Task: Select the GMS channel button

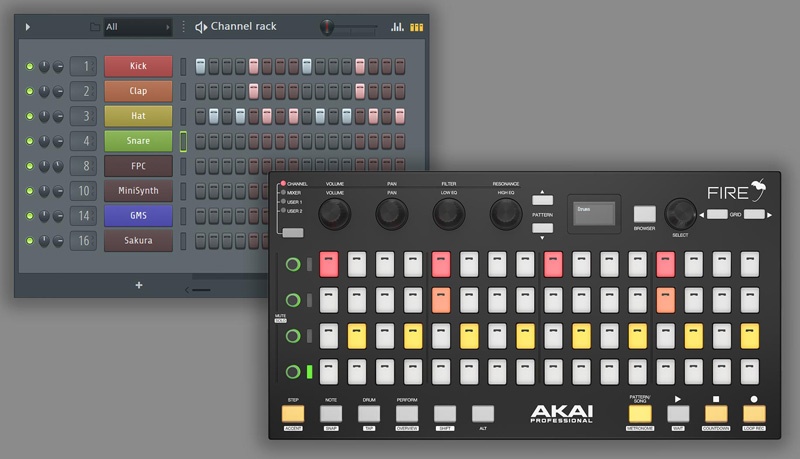Action: point(138,215)
